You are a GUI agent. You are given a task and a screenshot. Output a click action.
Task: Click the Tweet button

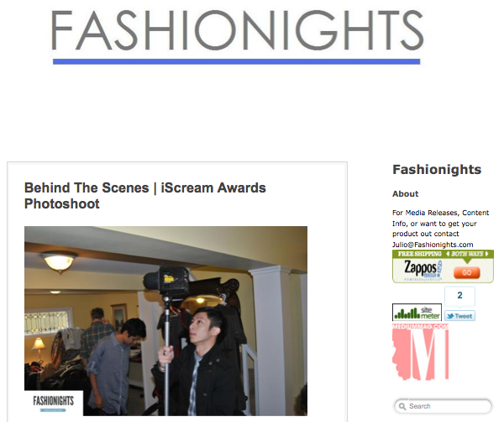(x=459, y=316)
